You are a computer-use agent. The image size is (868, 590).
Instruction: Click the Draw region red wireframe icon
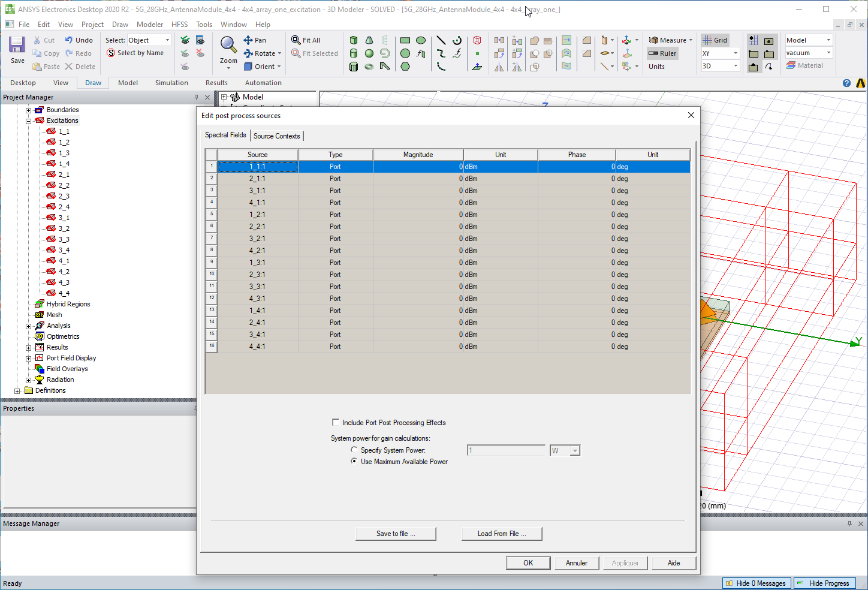(x=477, y=40)
